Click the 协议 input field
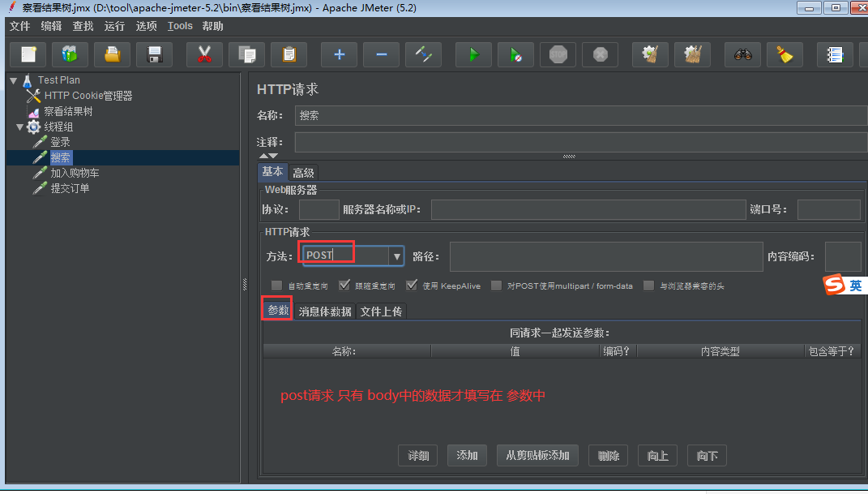 coord(319,210)
